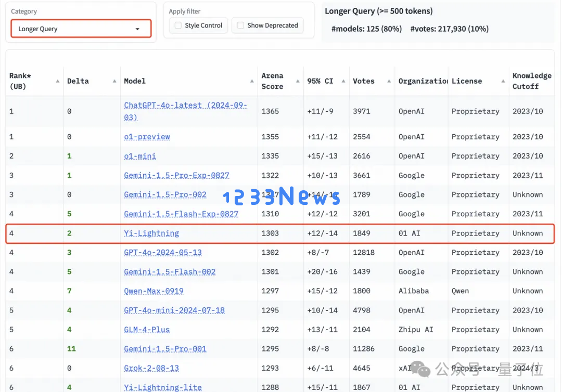The height and width of the screenshot is (392, 562).
Task: Sort by the 95% CI column arrow
Action: (x=343, y=81)
